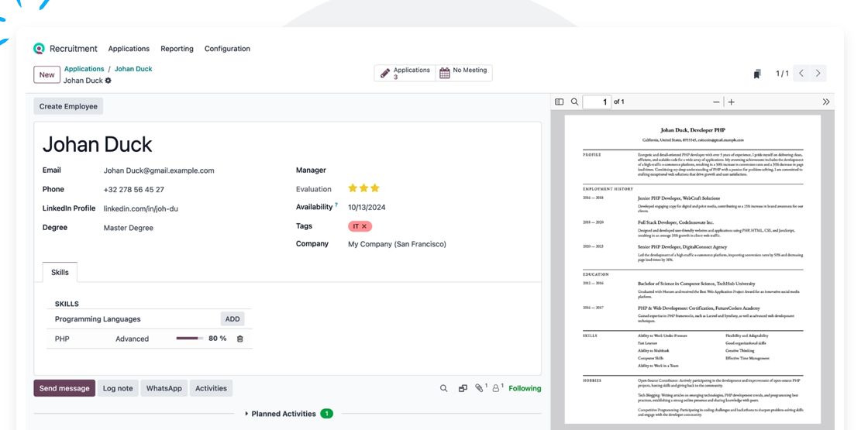This screenshot has width=868, height=430.
Task: Click the chatter icon left of the paperclip
Action: click(x=463, y=388)
